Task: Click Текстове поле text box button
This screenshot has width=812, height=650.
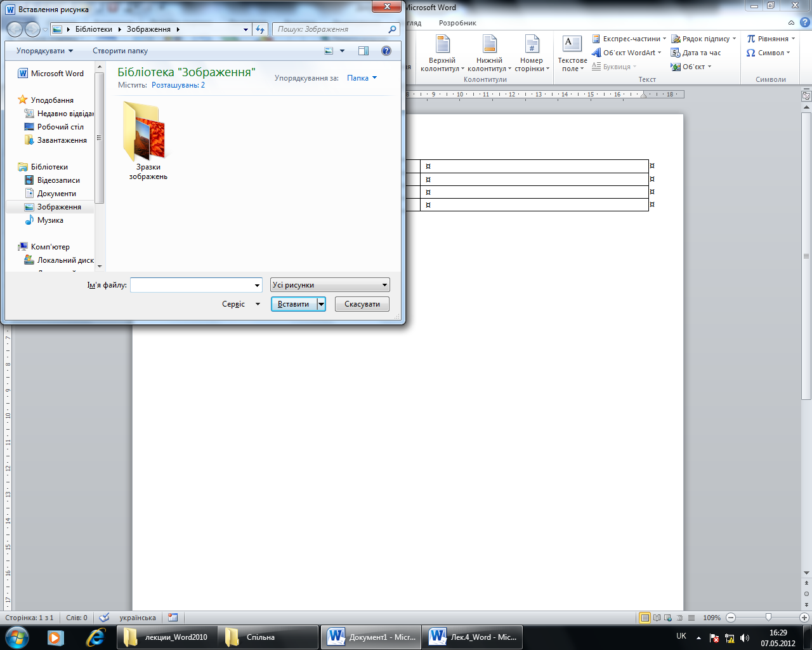Action: [x=572, y=53]
